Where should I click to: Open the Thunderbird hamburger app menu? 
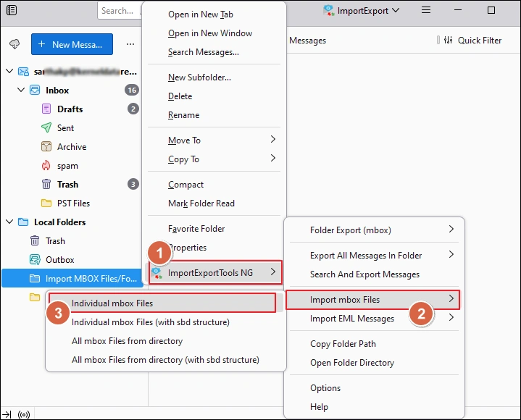(426, 10)
